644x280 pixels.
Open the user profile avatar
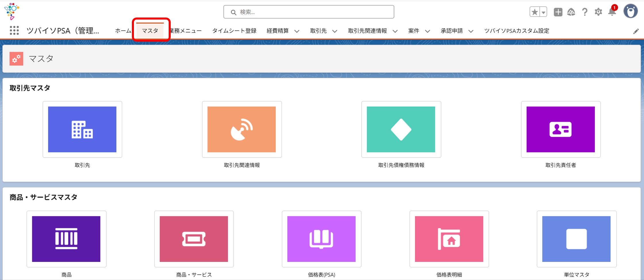coord(630,11)
